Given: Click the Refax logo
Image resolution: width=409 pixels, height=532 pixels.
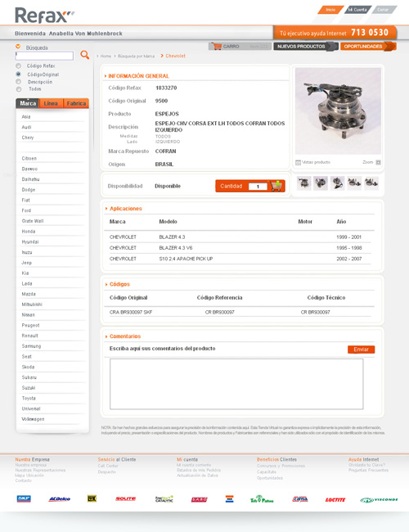Looking at the screenshot, I should 44,16.
